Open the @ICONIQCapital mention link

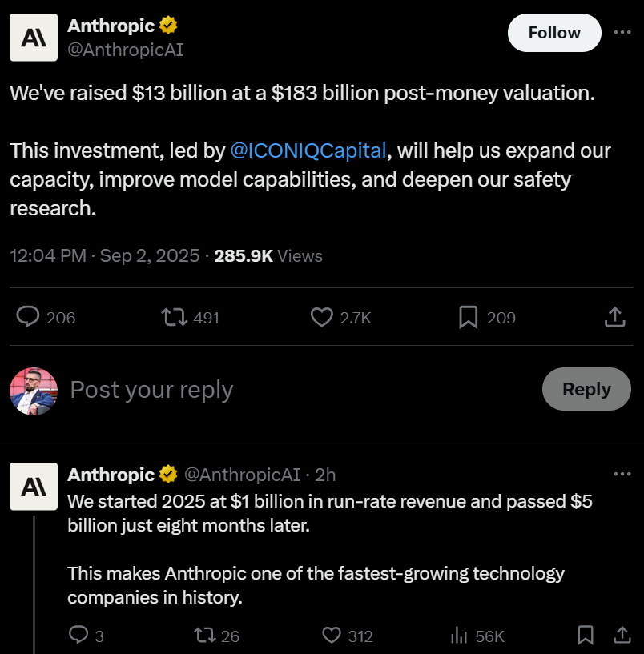click(308, 150)
